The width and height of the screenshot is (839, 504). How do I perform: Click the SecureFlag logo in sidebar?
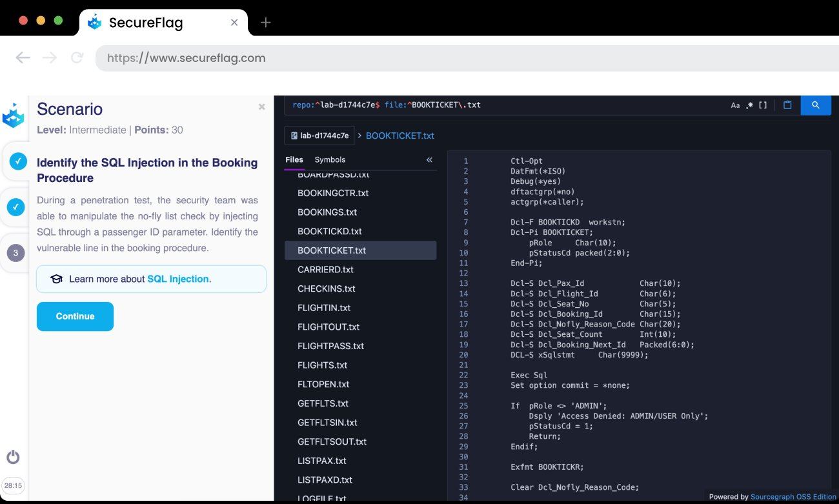(x=13, y=116)
